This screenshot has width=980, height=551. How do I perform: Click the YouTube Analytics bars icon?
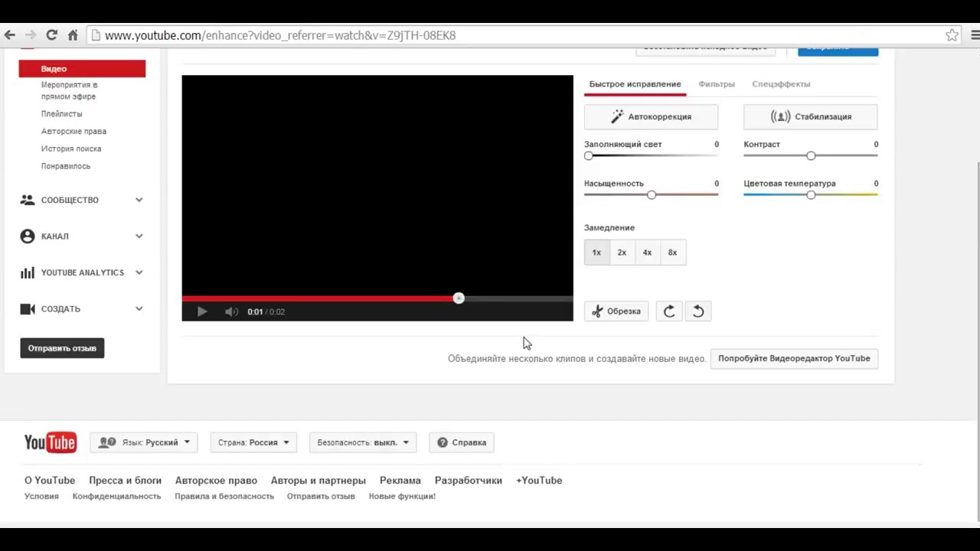(28, 272)
